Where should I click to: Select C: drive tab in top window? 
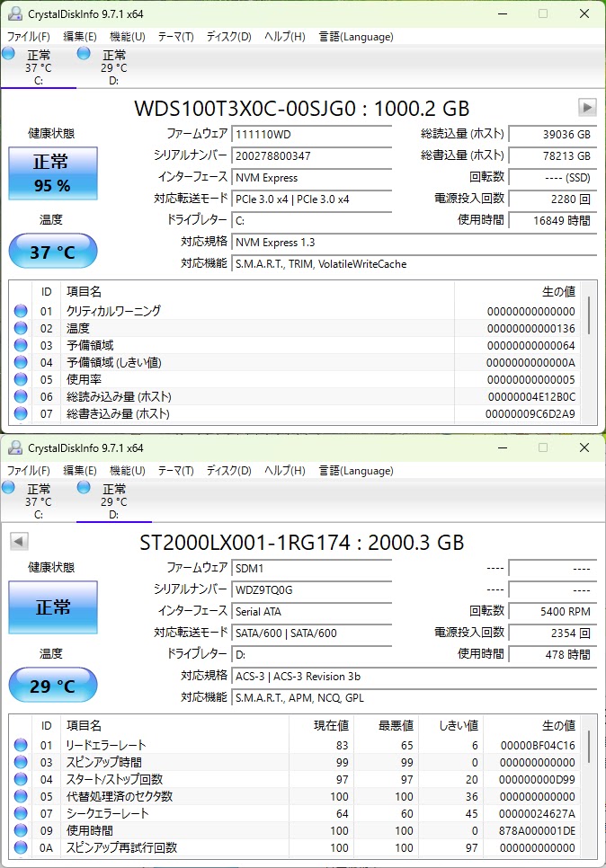[x=39, y=67]
